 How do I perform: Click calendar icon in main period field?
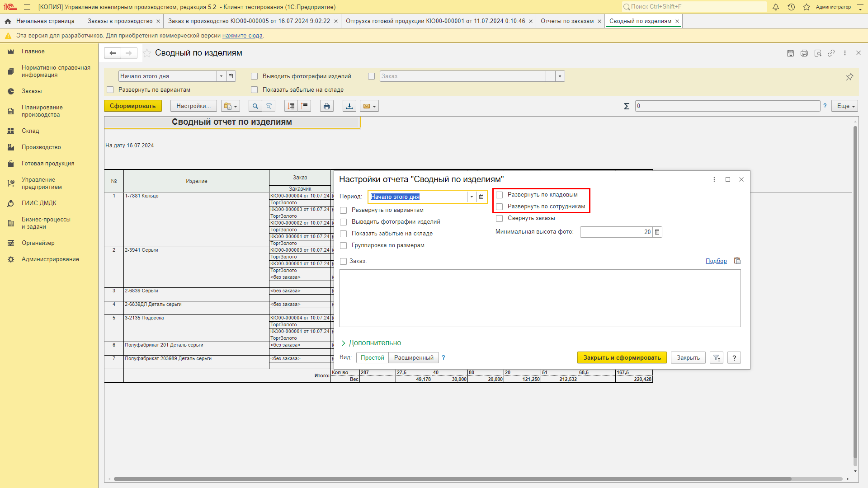coord(231,76)
